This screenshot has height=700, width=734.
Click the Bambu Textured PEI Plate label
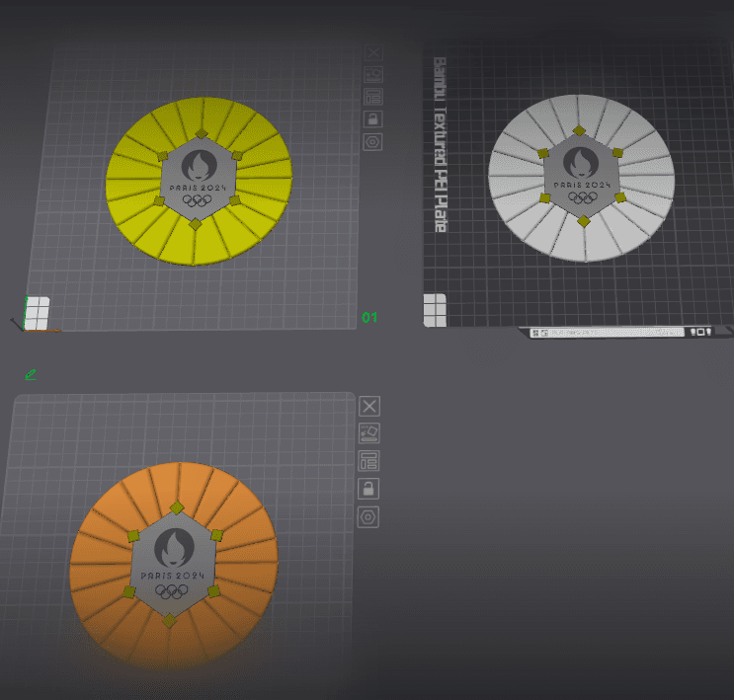pos(440,144)
